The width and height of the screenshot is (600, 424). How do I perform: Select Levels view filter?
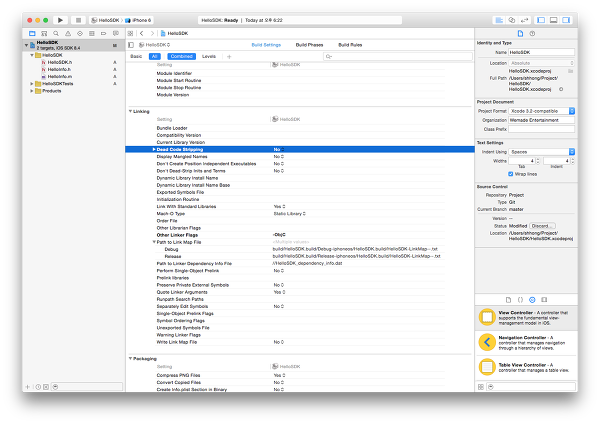pos(209,56)
